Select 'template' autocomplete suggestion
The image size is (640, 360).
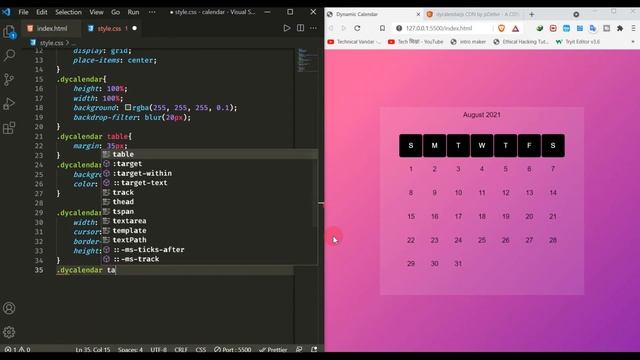[209, 230]
